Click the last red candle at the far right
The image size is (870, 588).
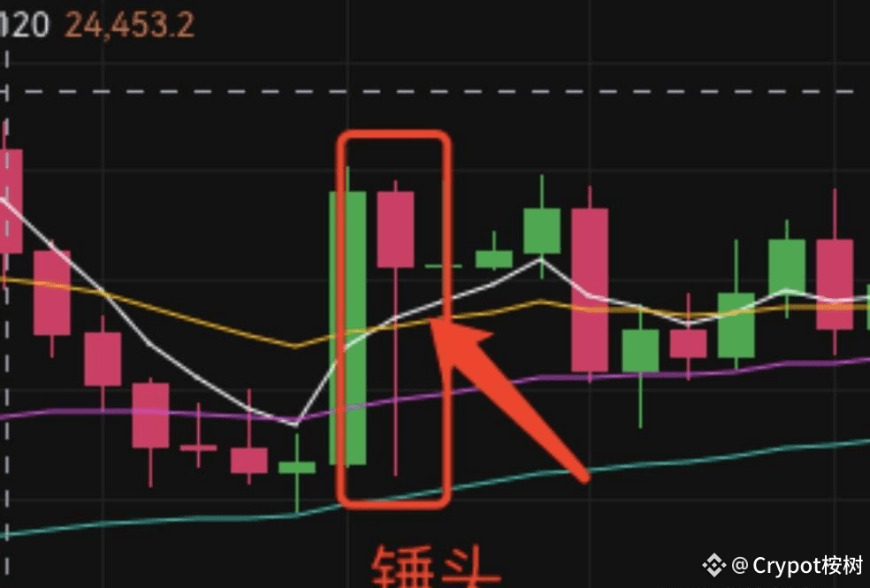pyautogui.click(x=835, y=284)
